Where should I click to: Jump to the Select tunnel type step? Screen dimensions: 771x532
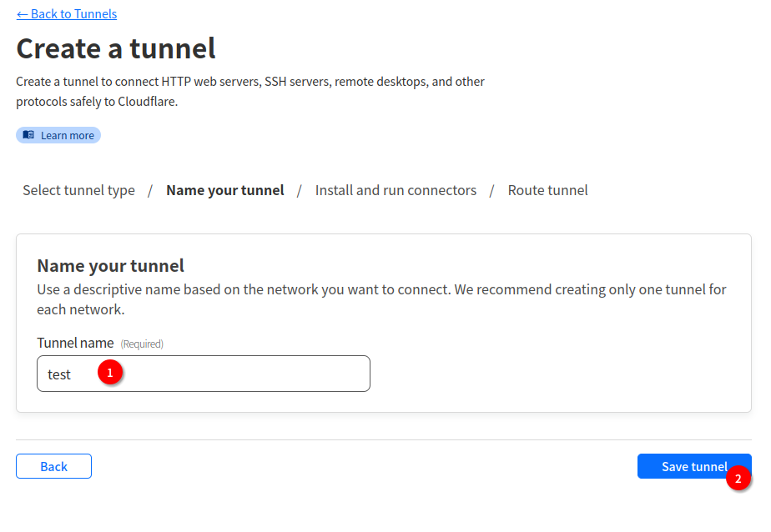(x=78, y=190)
